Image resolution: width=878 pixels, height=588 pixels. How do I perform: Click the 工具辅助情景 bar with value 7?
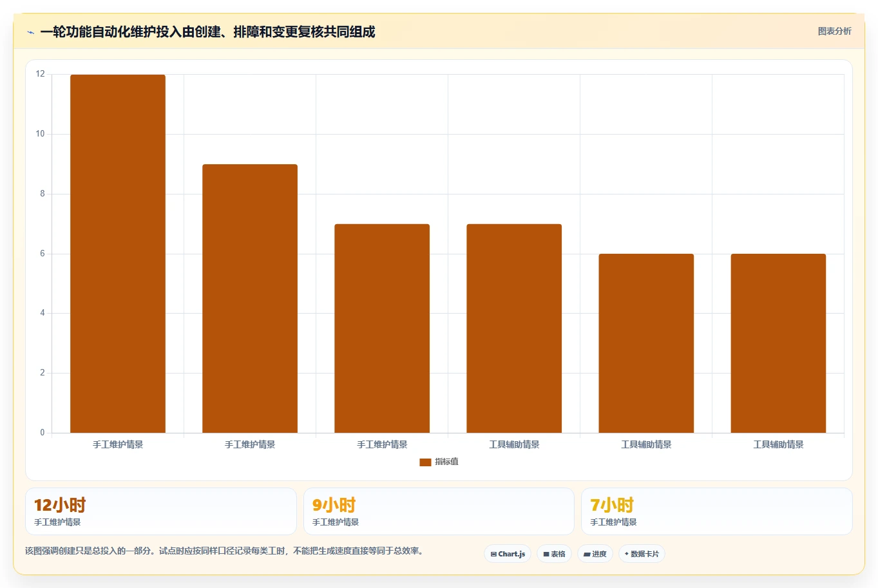pyautogui.click(x=514, y=328)
